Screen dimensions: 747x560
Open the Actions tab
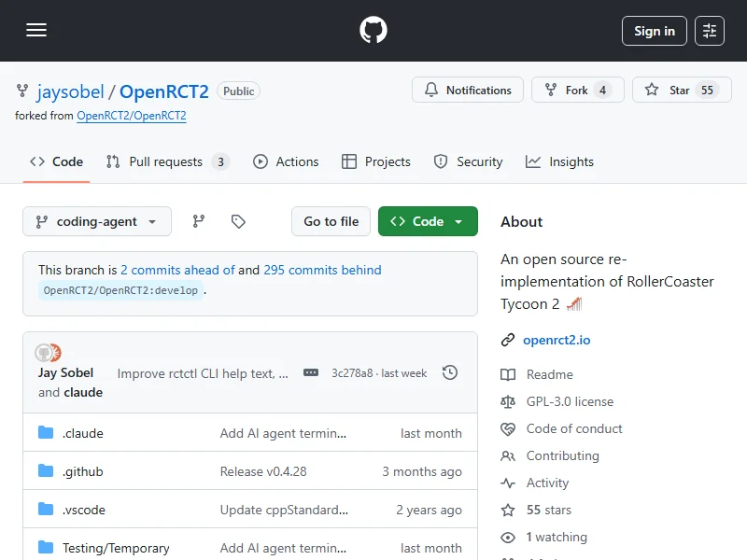(286, 161)
